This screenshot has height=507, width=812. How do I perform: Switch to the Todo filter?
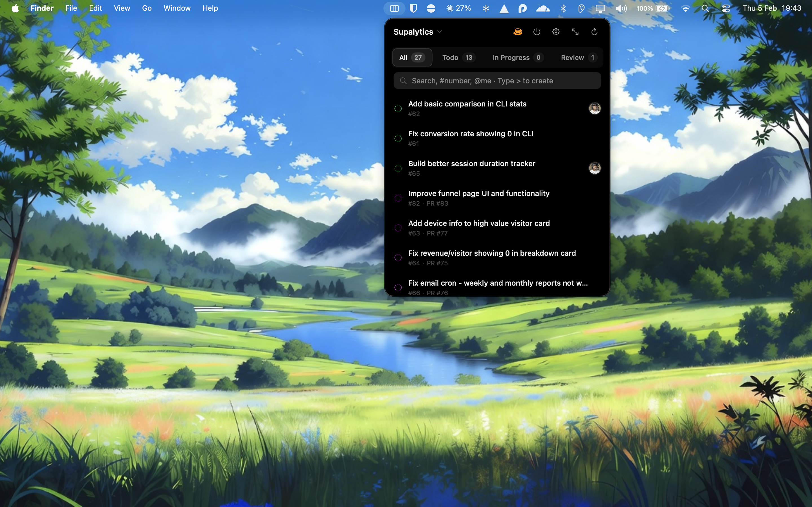click(451, 57)
